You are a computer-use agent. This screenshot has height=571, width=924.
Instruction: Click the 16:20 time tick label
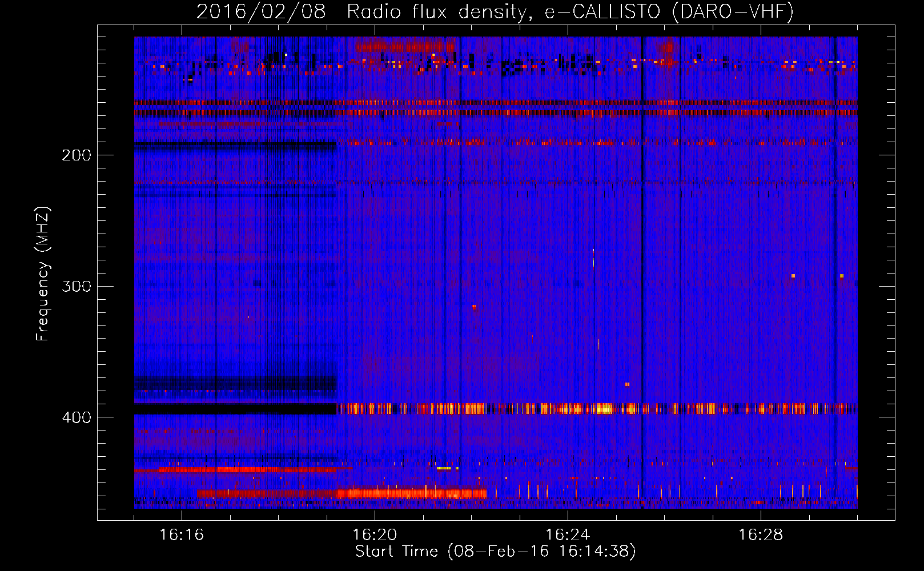[x=375, y=535]
